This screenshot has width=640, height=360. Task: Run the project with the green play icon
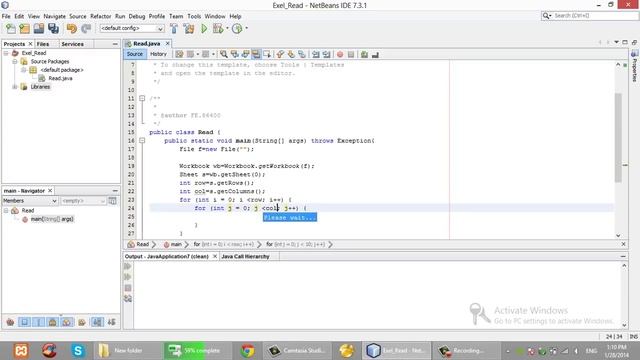[204, 29]
